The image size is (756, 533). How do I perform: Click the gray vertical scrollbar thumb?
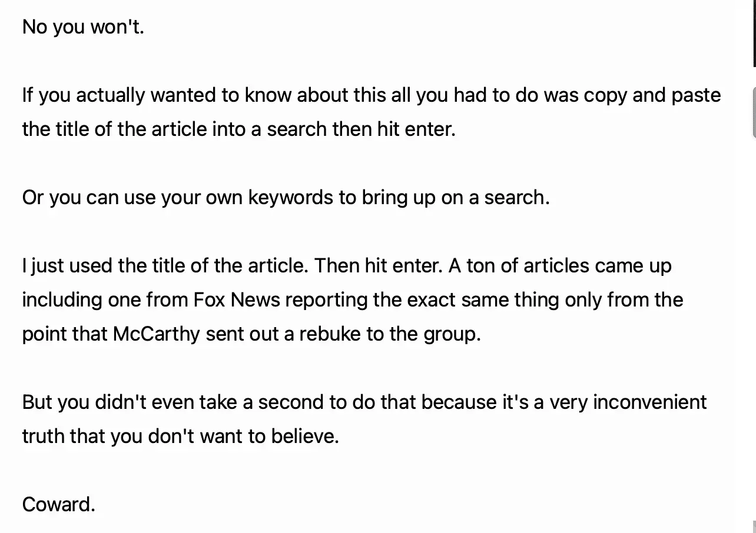(x=754, y=112)
